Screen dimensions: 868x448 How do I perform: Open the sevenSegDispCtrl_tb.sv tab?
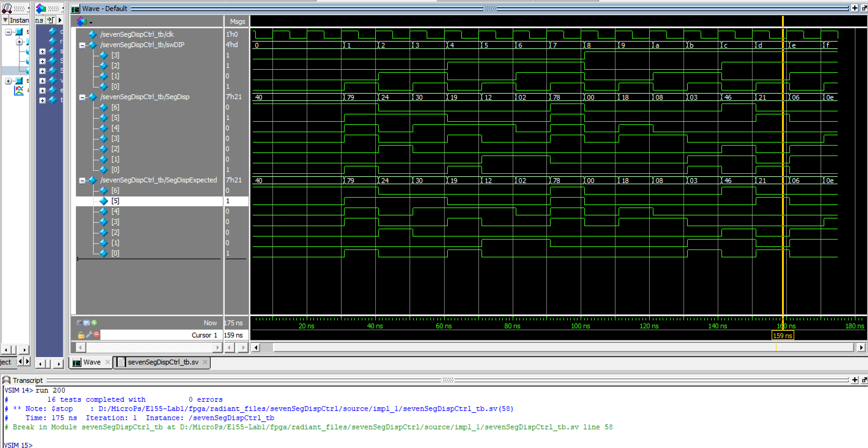163,362
